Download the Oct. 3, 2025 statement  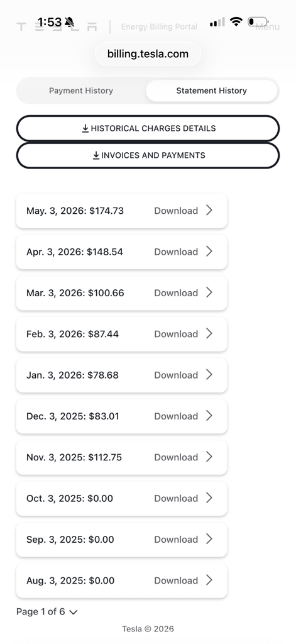coord(176,498)
